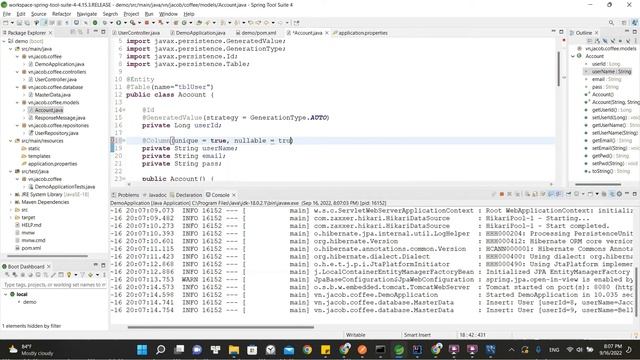Open the Refactor menu
640x360 pixels.
pyautogui.click(x=62, y=14)
